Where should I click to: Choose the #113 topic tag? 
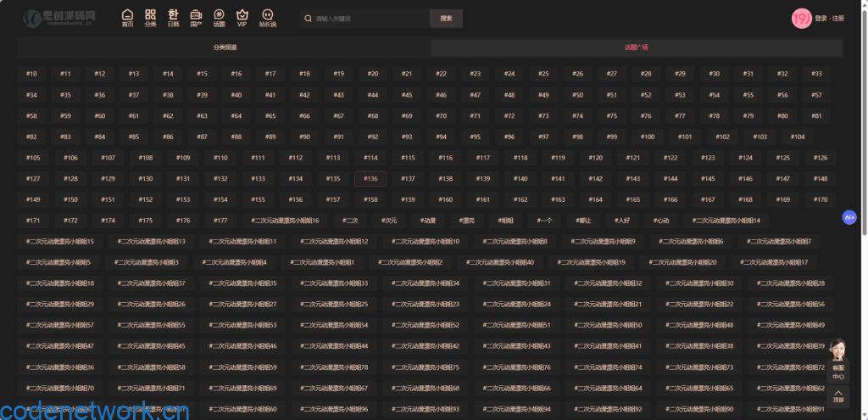pyautogui.click(x=332, y=158)
